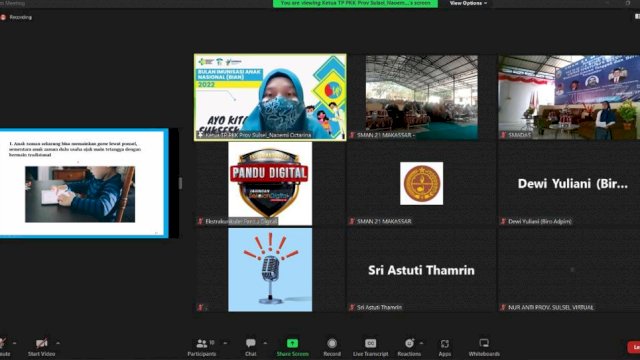Open the Apps icon

click(x=444, y=344)
